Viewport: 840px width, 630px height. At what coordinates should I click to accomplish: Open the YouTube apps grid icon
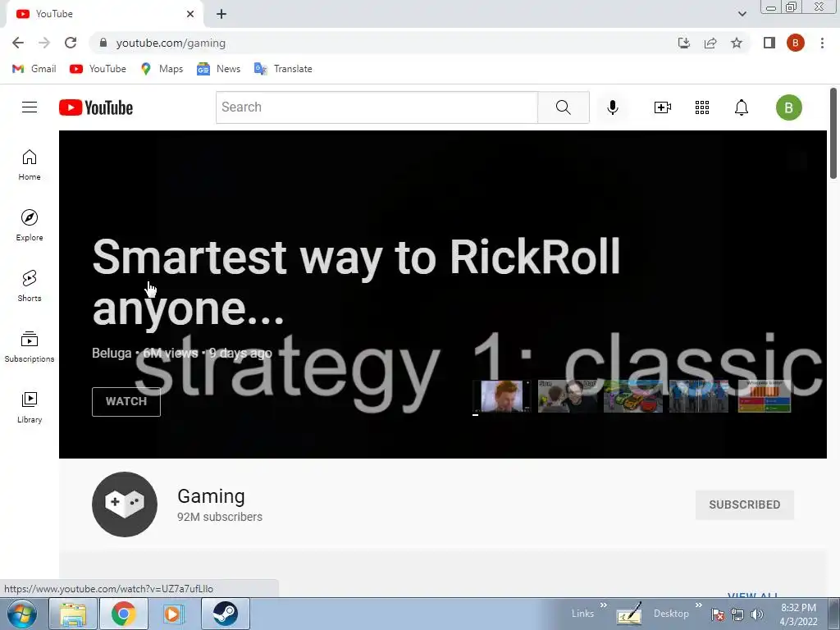[702, 107]
